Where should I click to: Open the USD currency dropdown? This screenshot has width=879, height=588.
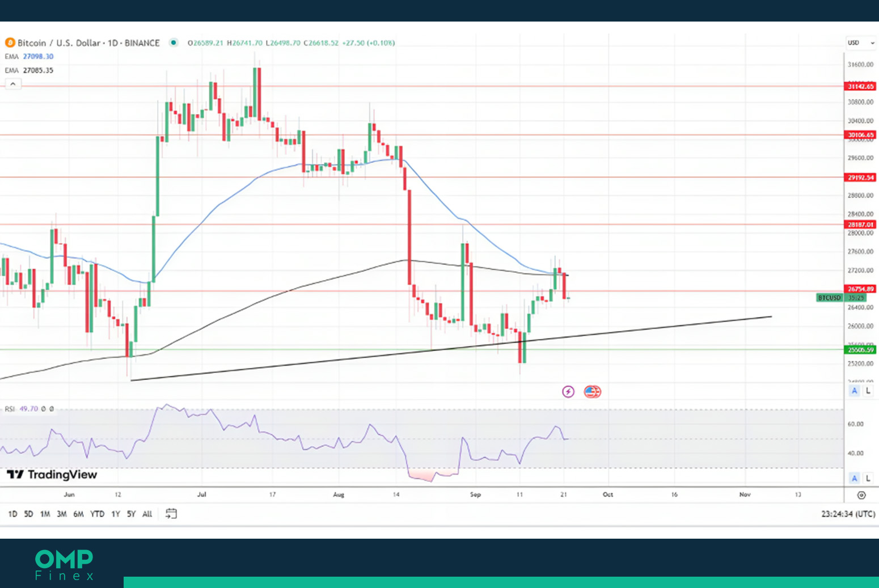point(861,43)
